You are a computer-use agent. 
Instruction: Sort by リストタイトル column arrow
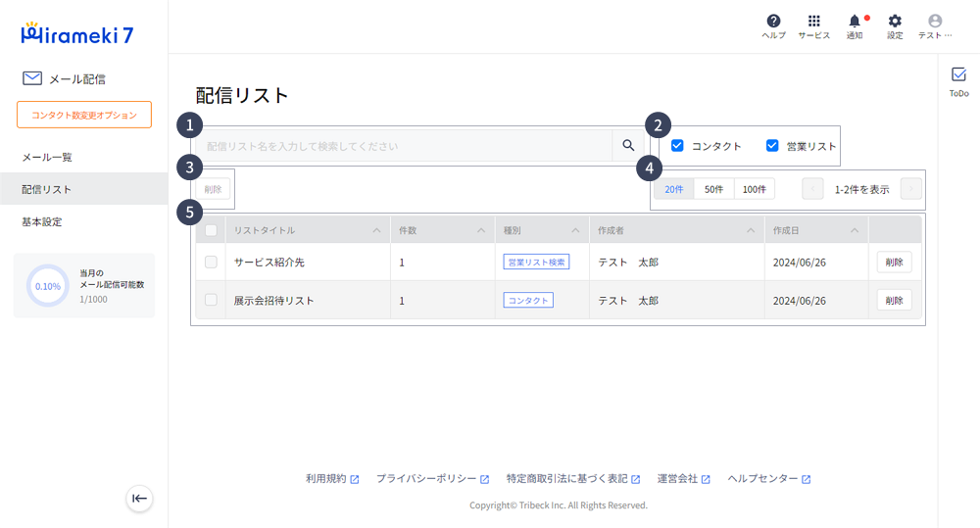pyautogui.click(x=376, y=231)
